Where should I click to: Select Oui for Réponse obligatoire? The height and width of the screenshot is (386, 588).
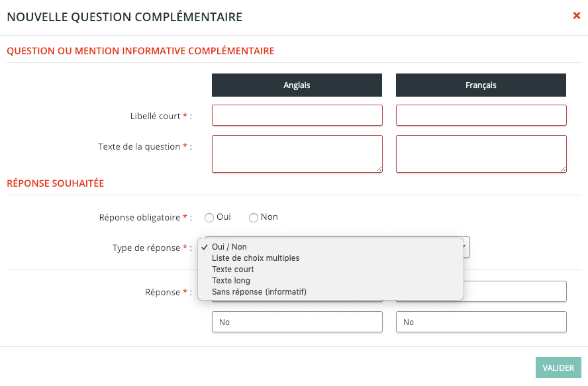pyautogui.click(x=209, y=218)
